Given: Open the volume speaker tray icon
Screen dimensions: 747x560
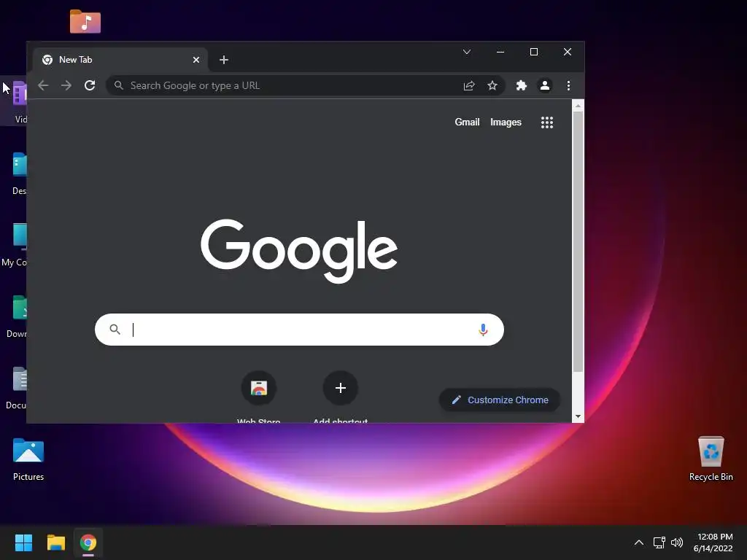Looking at the screenshot, I should point(677,542).
